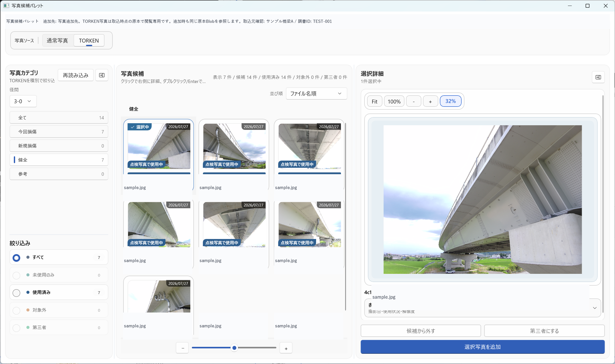Click 選択中 check badge on first thumbnail
Screen dimensions: 615x364
click(x=140, y=127)
